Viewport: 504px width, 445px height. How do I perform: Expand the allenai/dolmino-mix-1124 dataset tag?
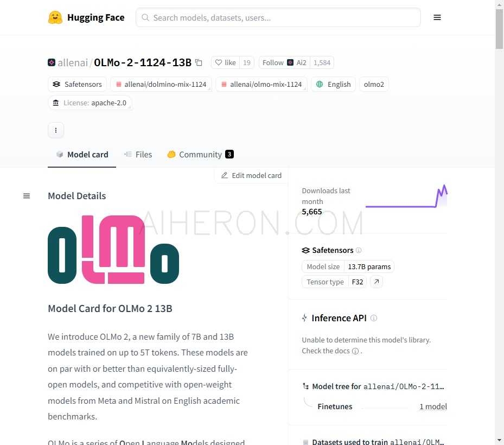click(161, 84)
